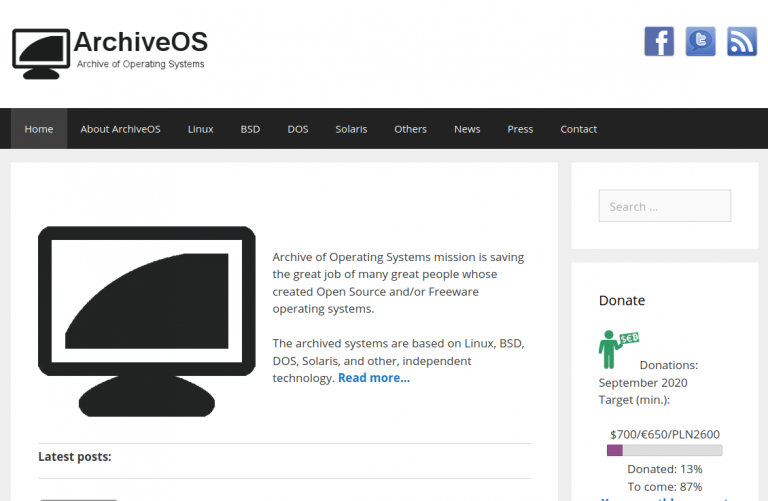Open the BSD menu

coord(250,129)
